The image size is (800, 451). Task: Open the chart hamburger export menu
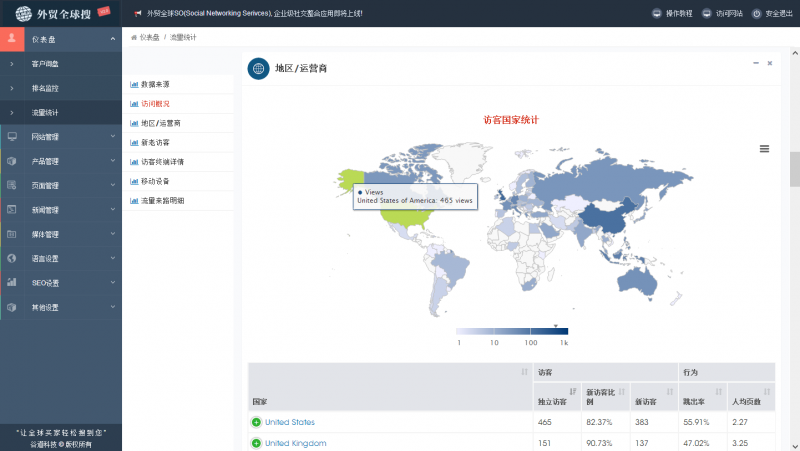point(764,148)
